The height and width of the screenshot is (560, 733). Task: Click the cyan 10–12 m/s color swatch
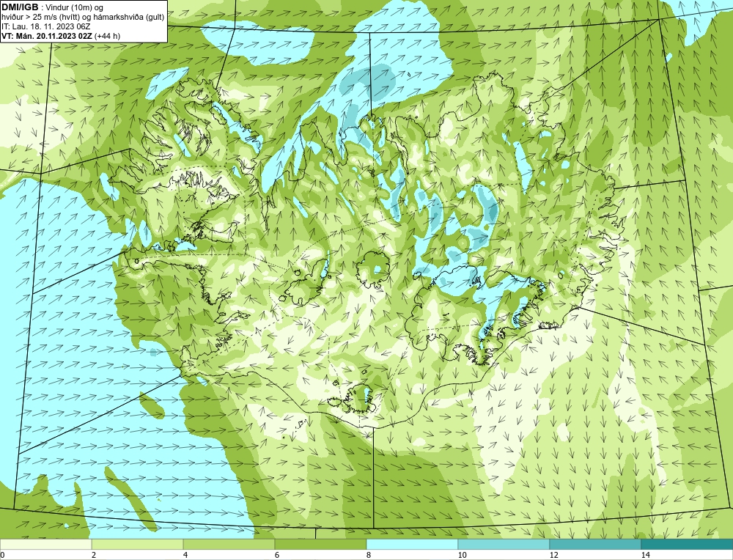504,544
